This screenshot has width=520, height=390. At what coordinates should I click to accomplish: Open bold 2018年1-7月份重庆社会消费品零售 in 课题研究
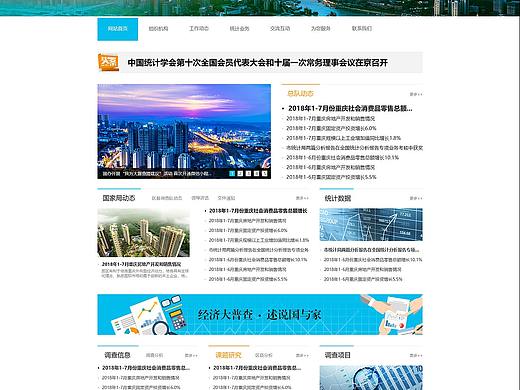click(x=257, y=368)
